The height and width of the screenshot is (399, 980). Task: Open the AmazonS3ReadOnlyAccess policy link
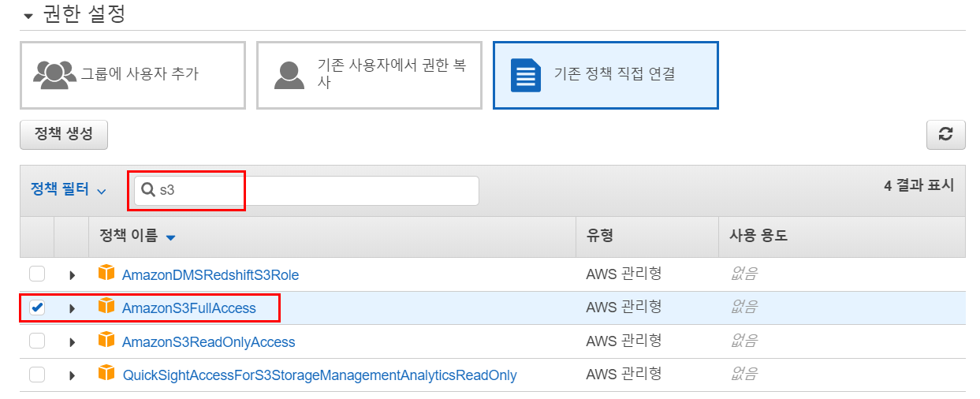point(209,342)
